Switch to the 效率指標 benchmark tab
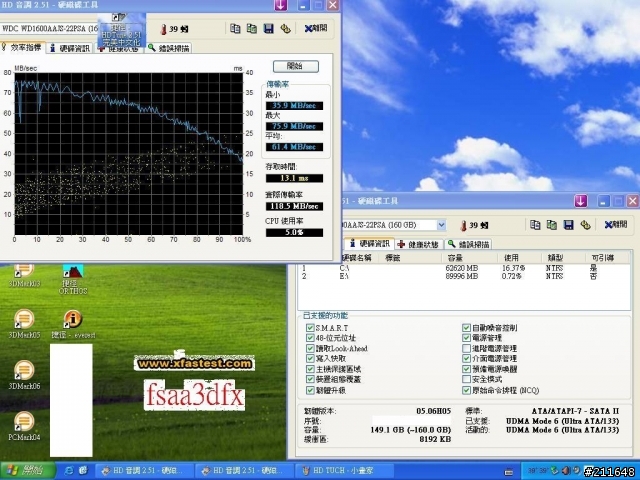Image resolution: width=640 pixels, height=480 pixels. click(22, 47)
